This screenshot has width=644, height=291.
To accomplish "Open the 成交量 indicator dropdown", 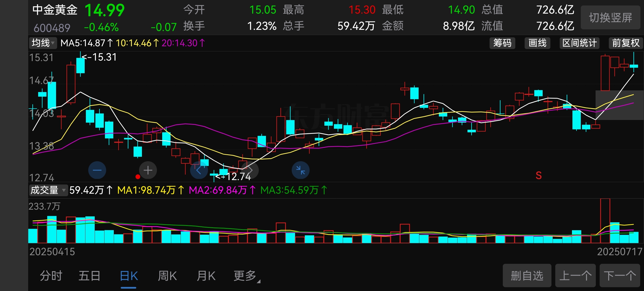I will click(x=48, y=190).
